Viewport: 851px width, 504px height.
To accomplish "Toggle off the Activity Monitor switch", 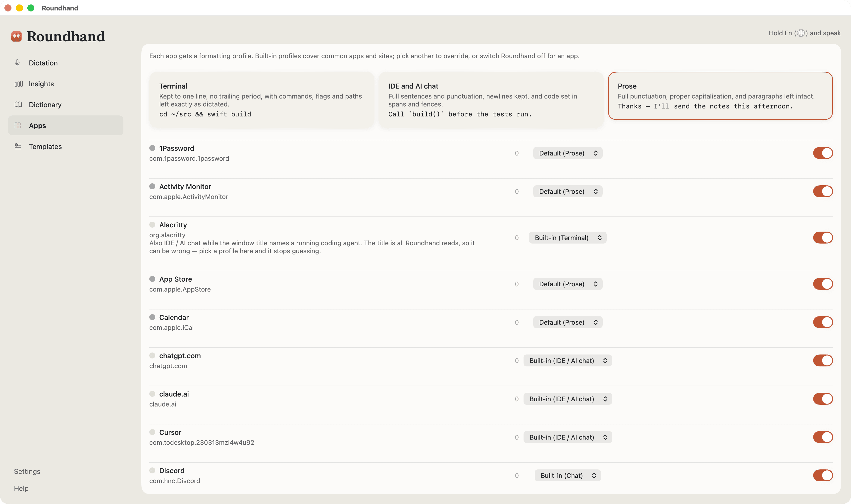I will [x=823, y=192].
